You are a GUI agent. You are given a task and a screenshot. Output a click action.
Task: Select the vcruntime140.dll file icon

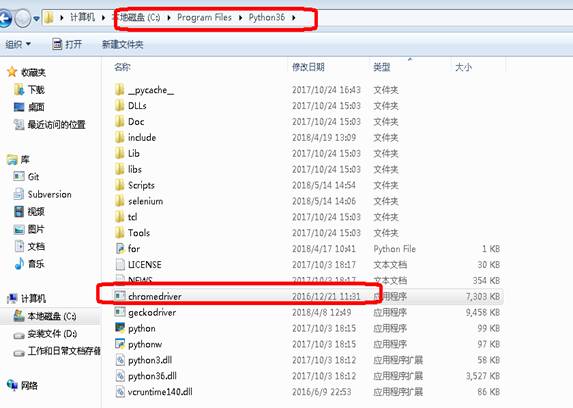tap(120, 392)
